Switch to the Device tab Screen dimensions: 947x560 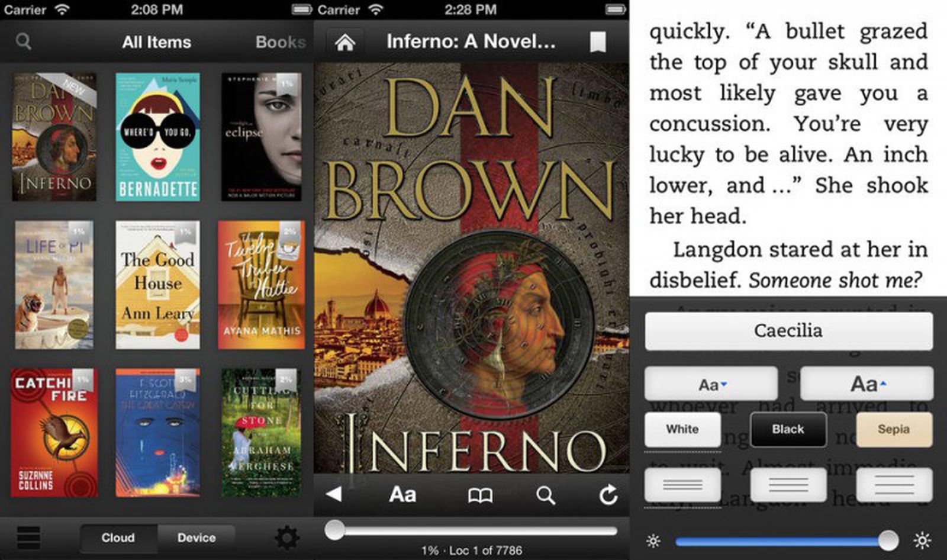coord(197,538)
